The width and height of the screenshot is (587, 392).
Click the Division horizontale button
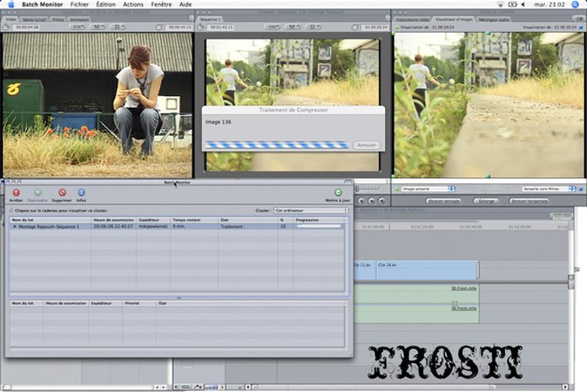click(529, 201)
